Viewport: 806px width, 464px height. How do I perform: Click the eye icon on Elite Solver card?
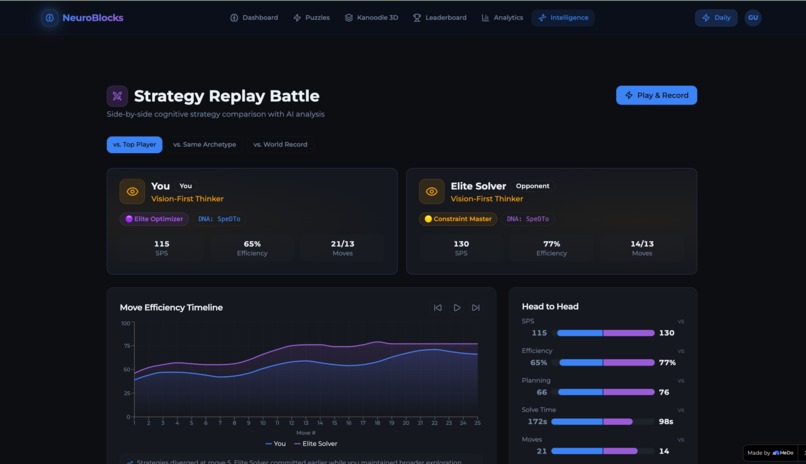pyautogui.click(x=432, y=192)
